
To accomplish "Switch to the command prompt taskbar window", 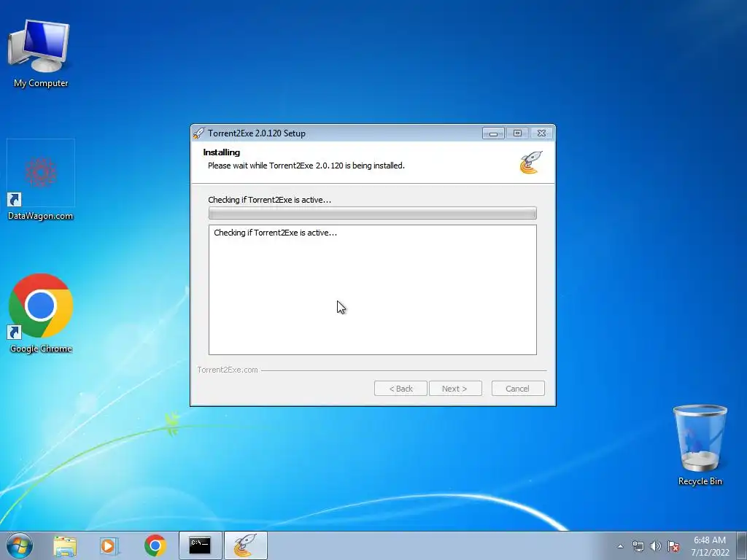I will click(x=200, y=545).
